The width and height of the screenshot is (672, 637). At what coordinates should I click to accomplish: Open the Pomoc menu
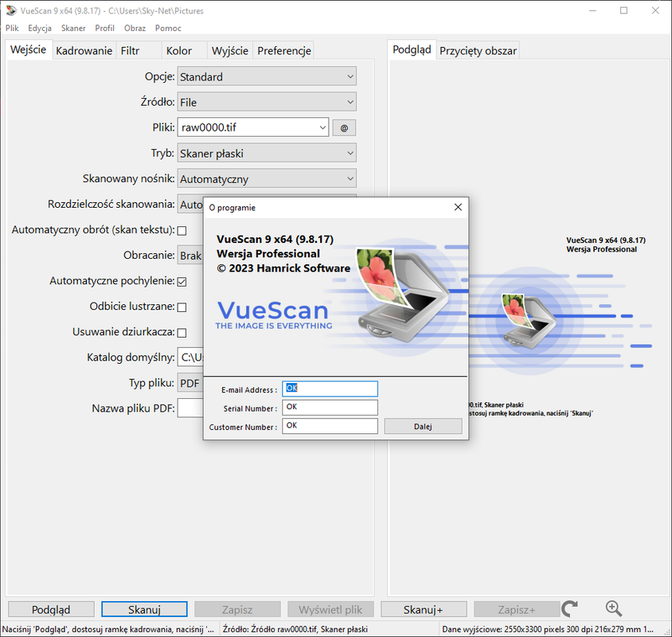(168, 28)
